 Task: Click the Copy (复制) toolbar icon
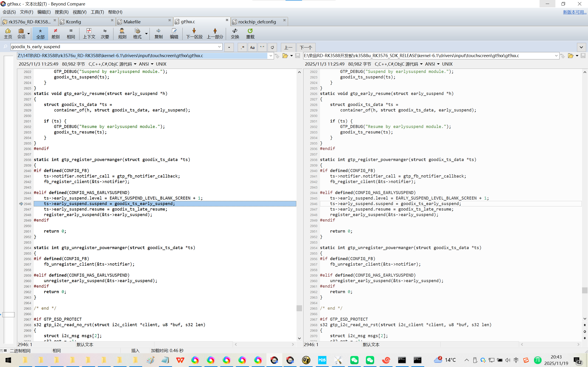(158, 33)
